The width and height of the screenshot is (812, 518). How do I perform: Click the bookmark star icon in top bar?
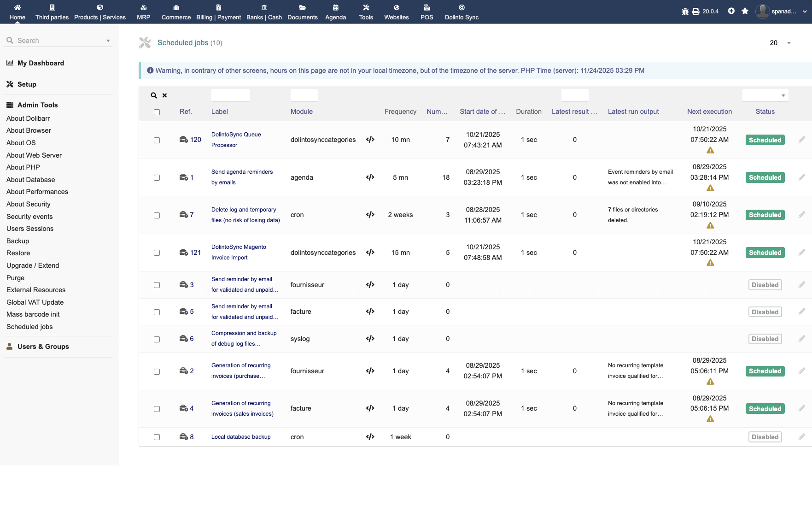tap(745, 11)
